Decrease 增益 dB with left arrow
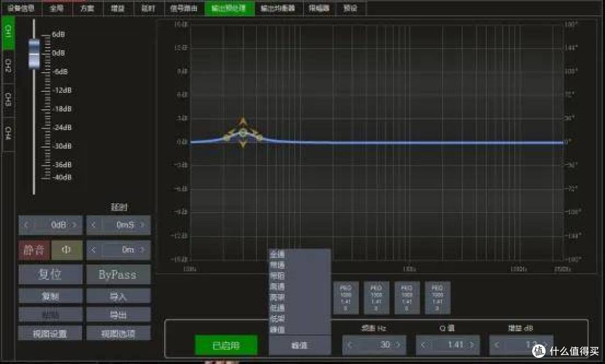This screenshot has height=364, width=605. 497,345
